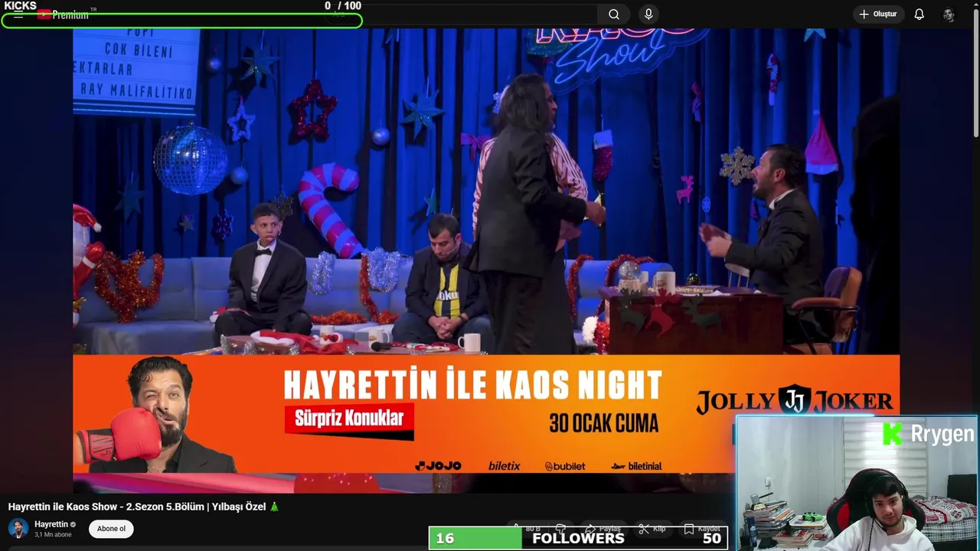The width and height of the screenshot is (980, 551).
Task: Open the Oluştur create button
Action: coord(878,15)
